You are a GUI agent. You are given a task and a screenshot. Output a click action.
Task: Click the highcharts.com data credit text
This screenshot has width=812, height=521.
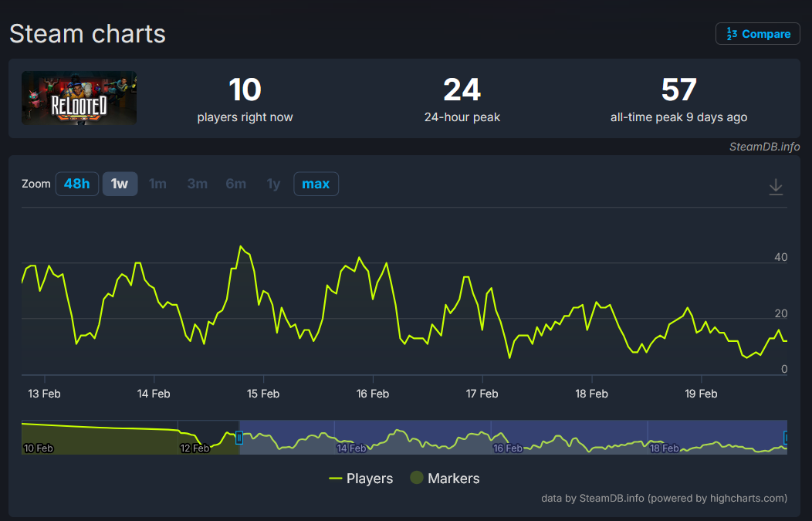(665, 499)
